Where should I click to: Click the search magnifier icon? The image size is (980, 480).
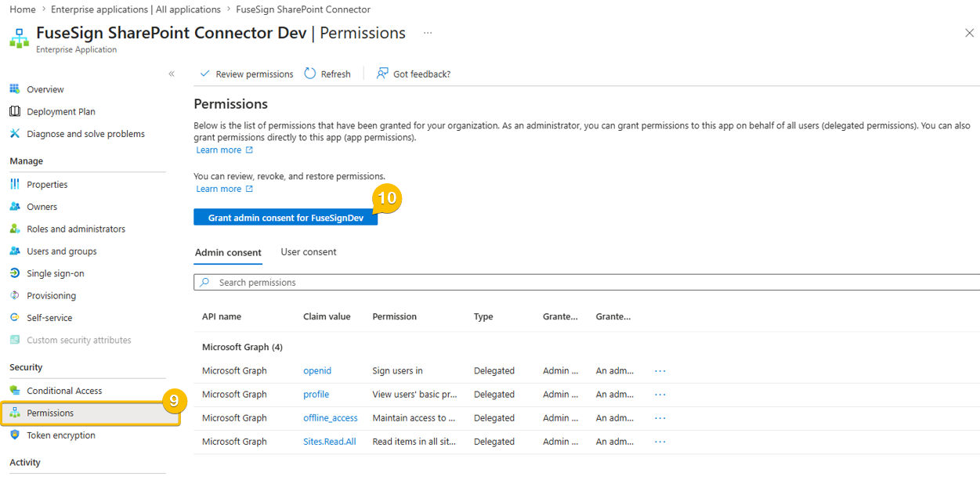204,282
